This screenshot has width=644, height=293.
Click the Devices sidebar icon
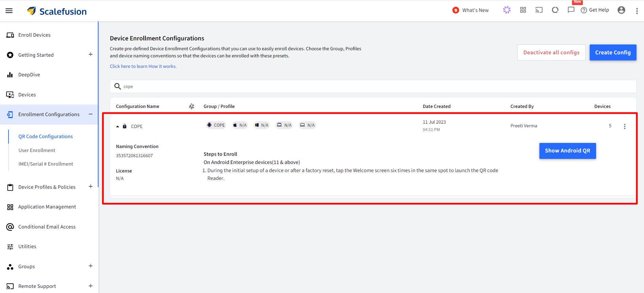click(x=10, y=95)
